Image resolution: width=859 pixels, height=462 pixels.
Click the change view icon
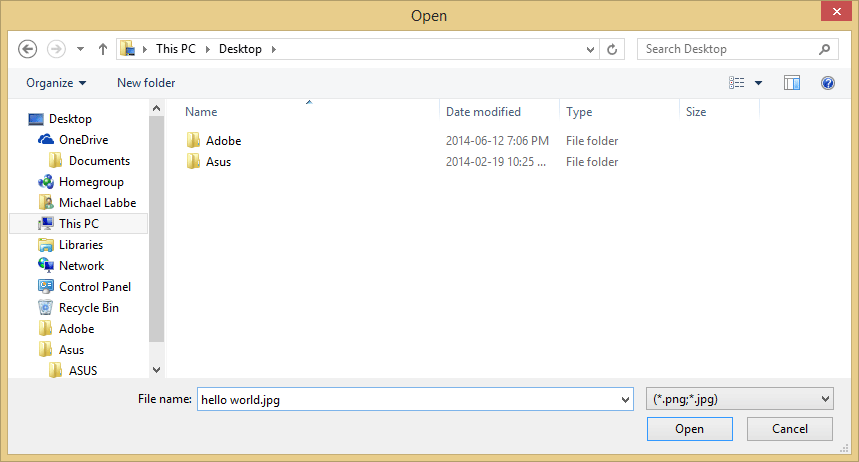coord(737,83)
